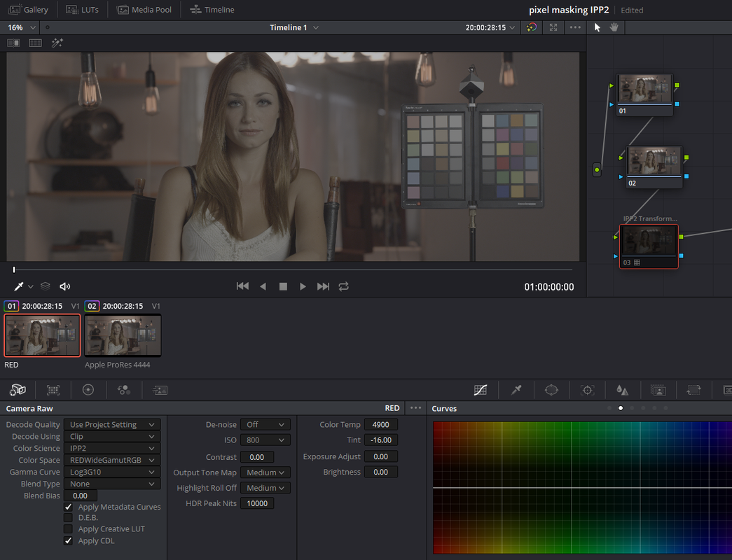
Task: Open the Blur palette icon
Action: pos(622,390)
